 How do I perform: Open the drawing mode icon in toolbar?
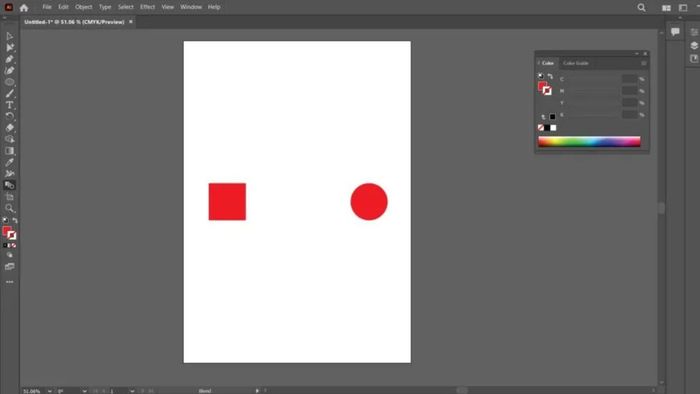[x=9, y=255]
